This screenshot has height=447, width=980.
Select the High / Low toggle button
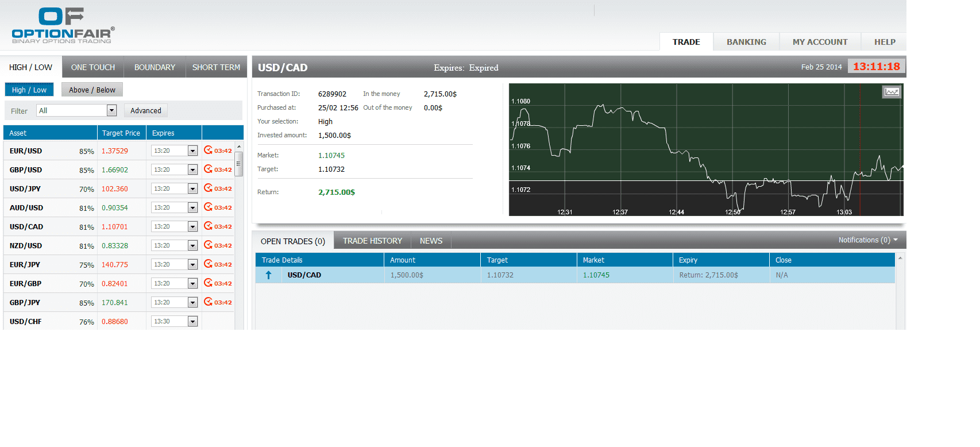pos(29,90)
